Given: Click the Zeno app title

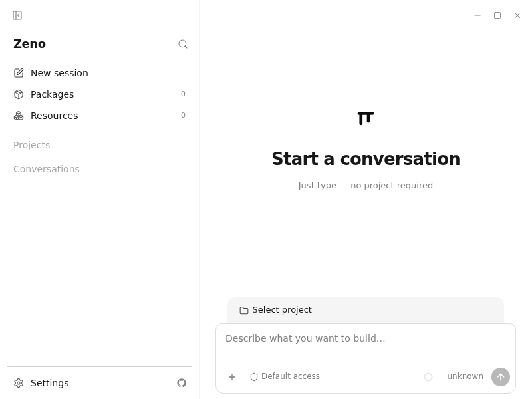Looking at the screenshot, I should (29, 44).
